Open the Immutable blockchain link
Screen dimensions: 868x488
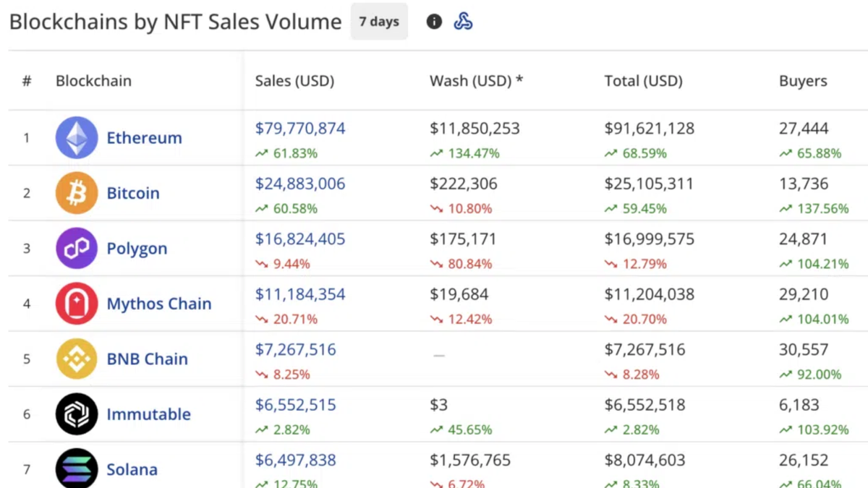[x=149, y=414]
